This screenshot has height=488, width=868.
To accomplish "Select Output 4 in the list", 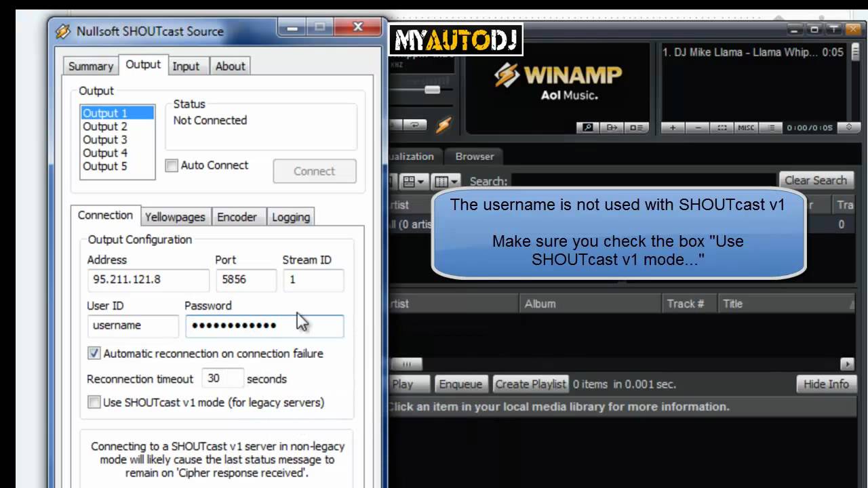I will point(117,153).
